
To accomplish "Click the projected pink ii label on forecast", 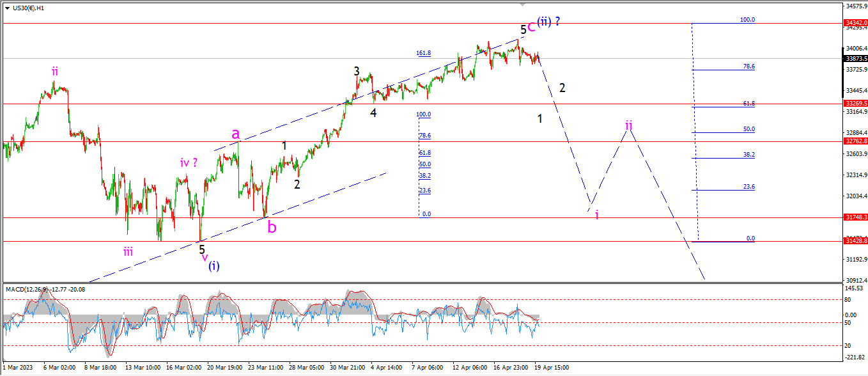I will point(630,125).
